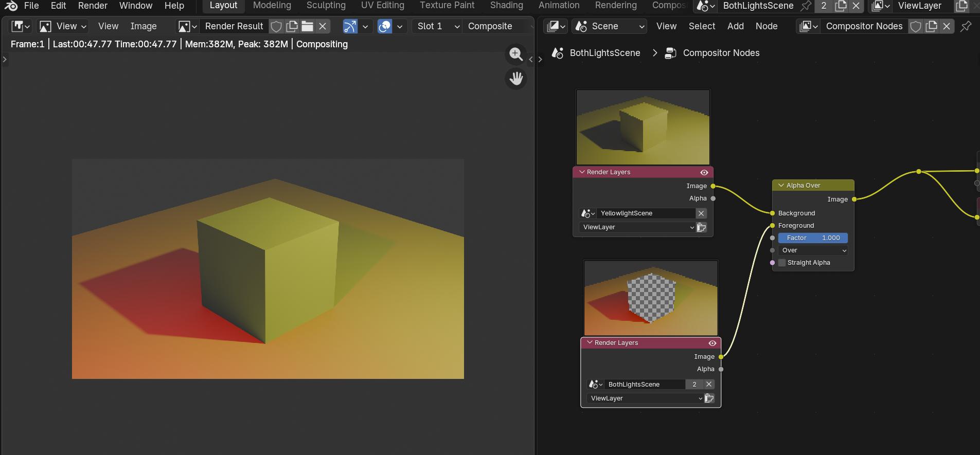Open the Image menu in image editor
This screenshot has height=455, width=980.
(x=144, y=26)
